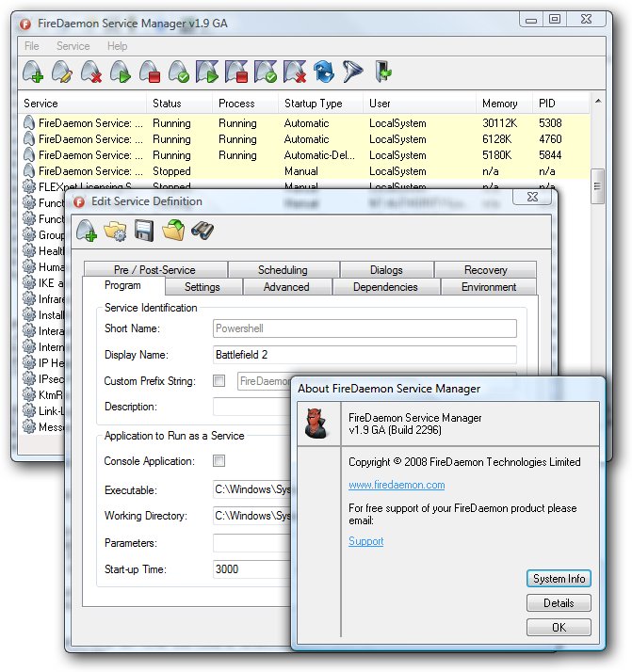The width and height of the screenshot is (632, 672).
Task: Switch to the Dependencies tab
Action: click(x=385, y=287)
